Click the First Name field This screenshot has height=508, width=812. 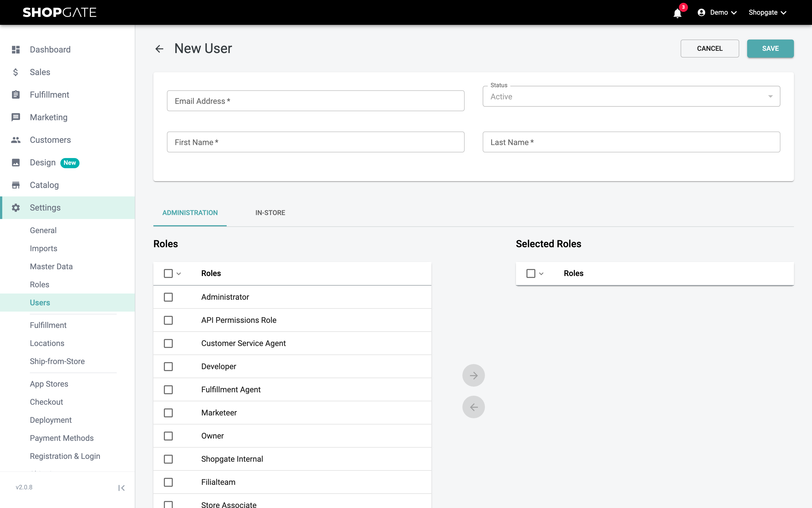point(315,142)
